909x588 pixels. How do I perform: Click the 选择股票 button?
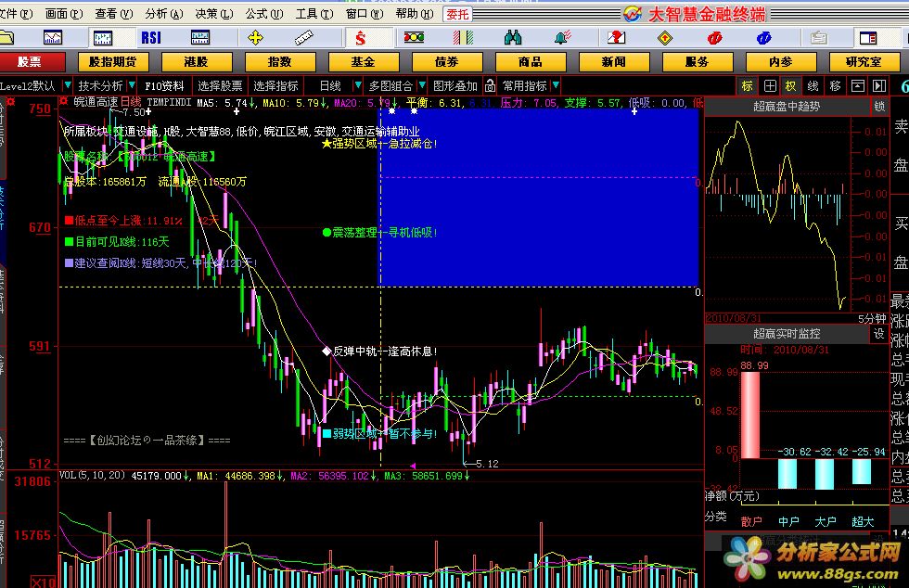(220, 86)
